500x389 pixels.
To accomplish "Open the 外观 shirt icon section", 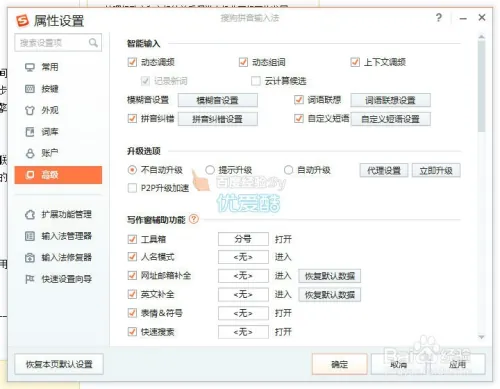I will pos(30,110).
